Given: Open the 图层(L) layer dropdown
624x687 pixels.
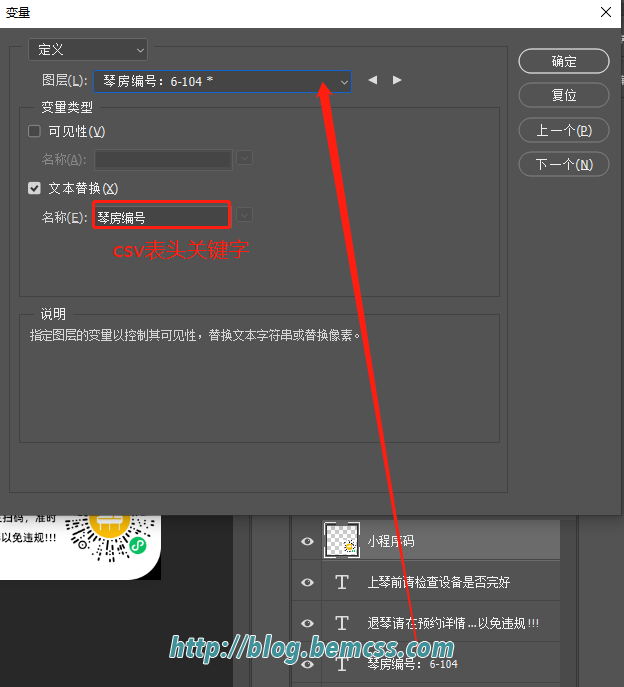Looking at the screenshot, I should pos(222,81).
